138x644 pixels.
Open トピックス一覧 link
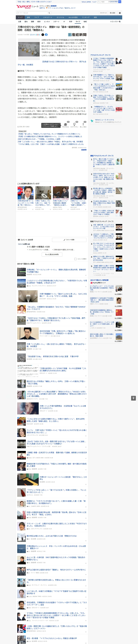115,21
